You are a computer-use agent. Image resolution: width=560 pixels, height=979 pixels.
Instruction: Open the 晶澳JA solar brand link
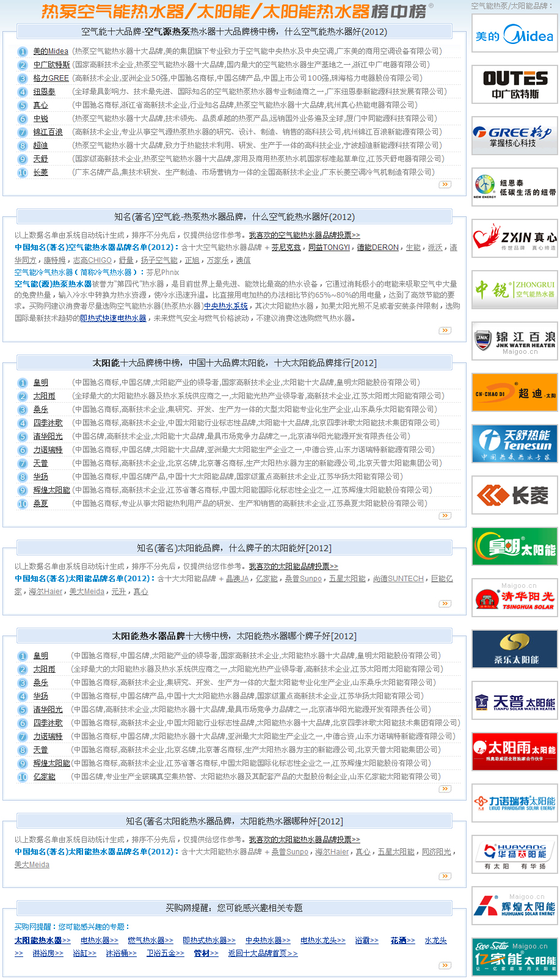(x=238, y=579)
